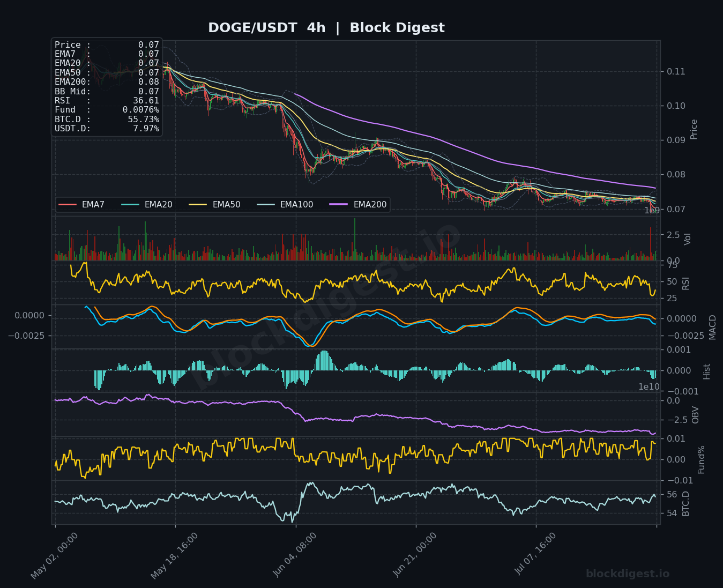
Task: Click the 0.10 price axis tick
Action: pos(676,106)
